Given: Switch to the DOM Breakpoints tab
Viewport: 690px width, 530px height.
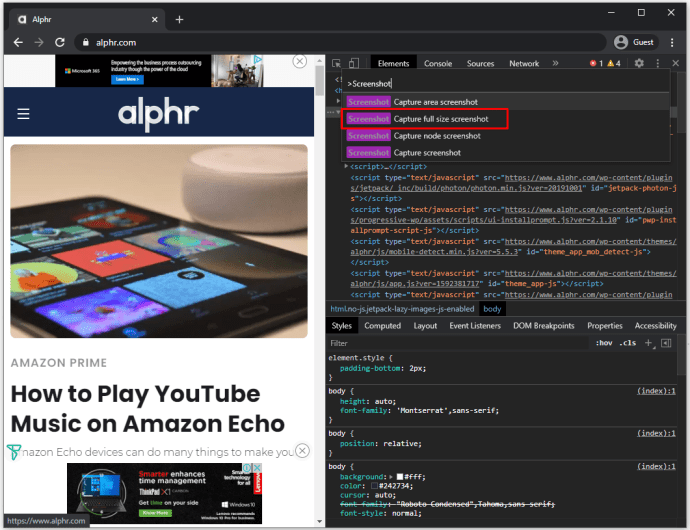Looking at the screenshot, I should (543, 326).
